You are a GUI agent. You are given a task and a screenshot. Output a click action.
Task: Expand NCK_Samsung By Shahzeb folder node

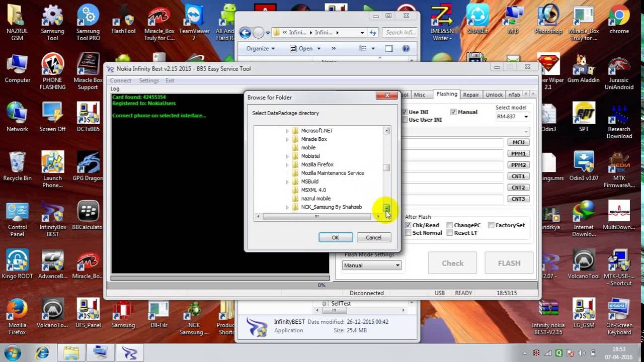(287, 207)
